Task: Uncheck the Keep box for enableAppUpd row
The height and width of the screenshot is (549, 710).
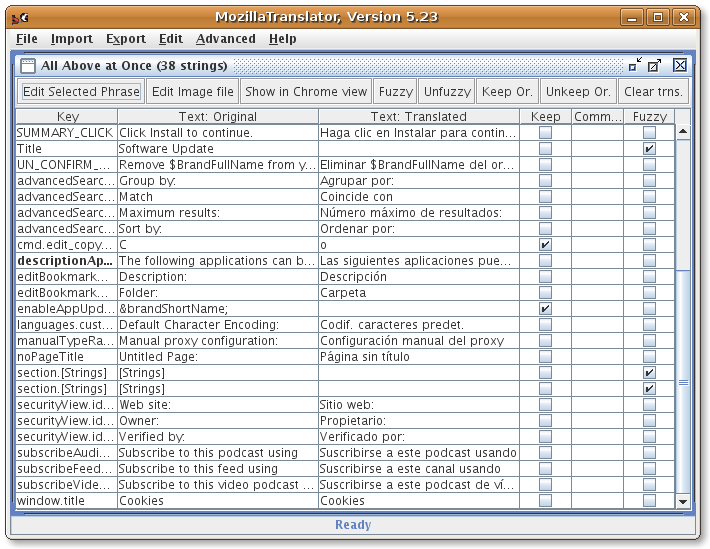Action: [545, 308]
